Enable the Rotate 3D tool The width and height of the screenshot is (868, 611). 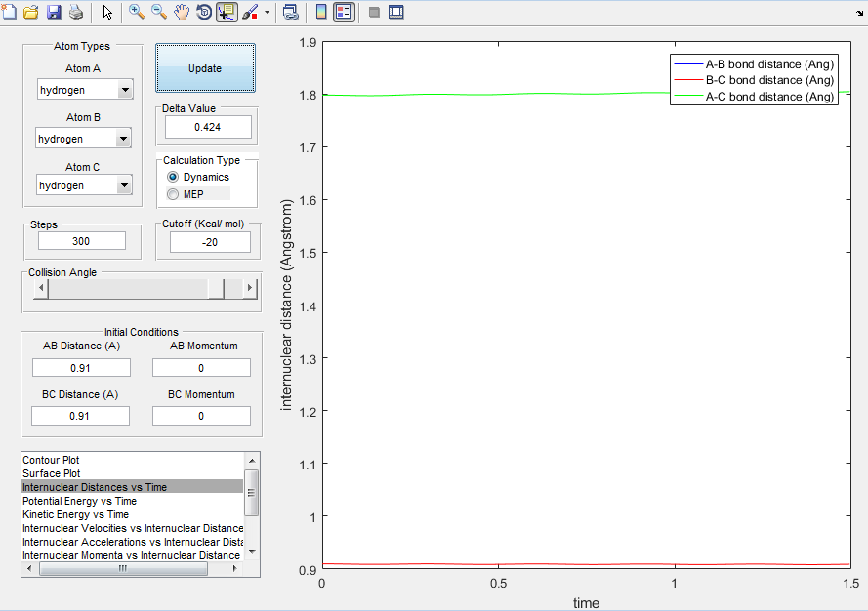point(204,13)
